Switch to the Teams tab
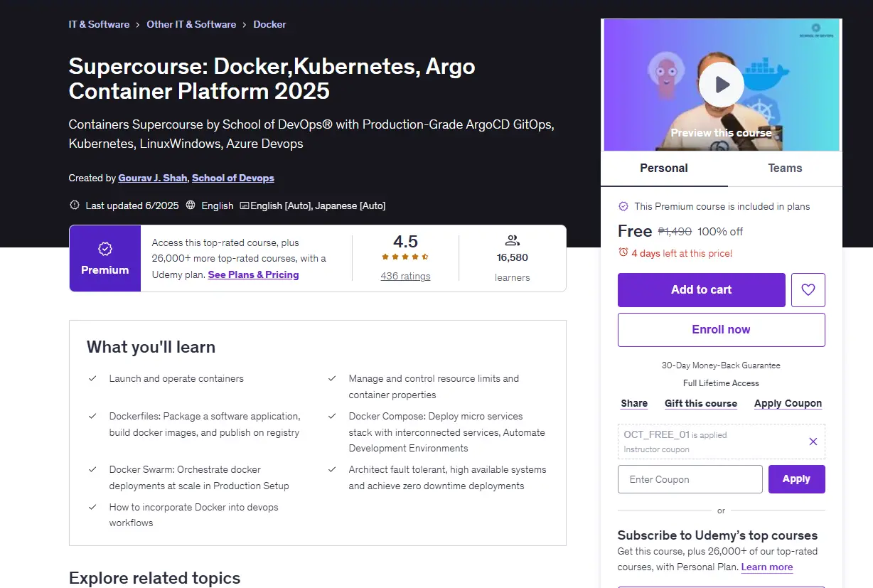Screen dimensions: 873x588 pos(785,169)
